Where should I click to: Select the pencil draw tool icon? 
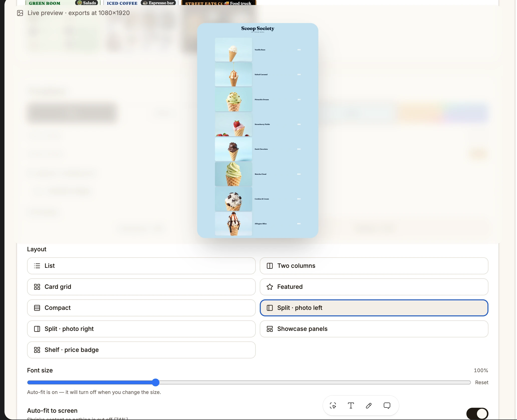coord(369,405)
